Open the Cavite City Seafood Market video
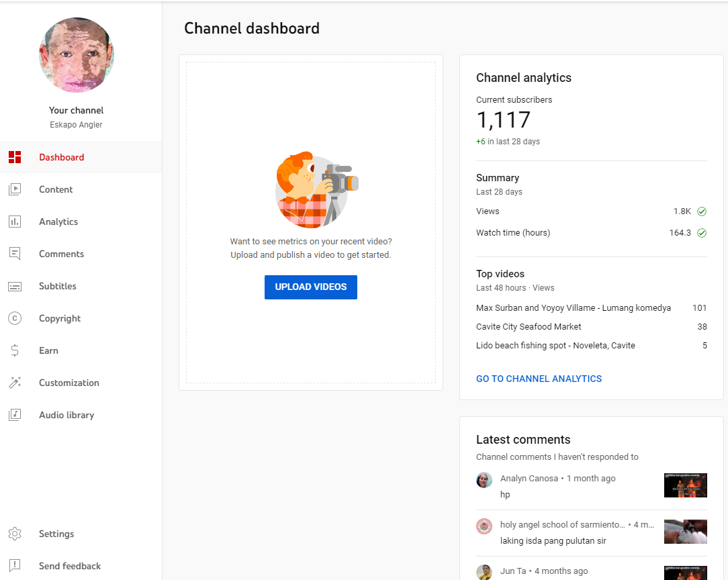Screen dimensions: 728x580 529,327
